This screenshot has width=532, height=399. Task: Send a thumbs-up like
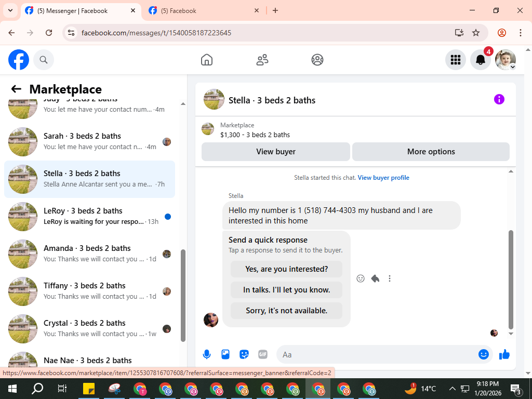(504, 354)
